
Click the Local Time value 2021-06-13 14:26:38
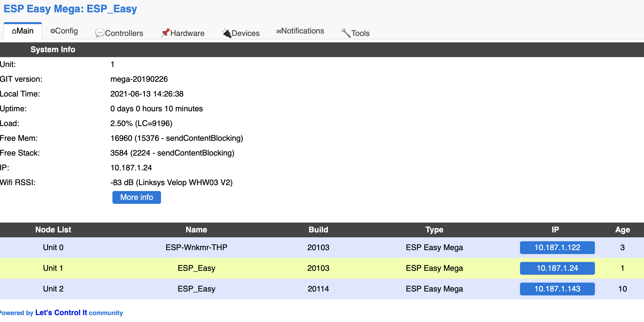click(147, 94)
